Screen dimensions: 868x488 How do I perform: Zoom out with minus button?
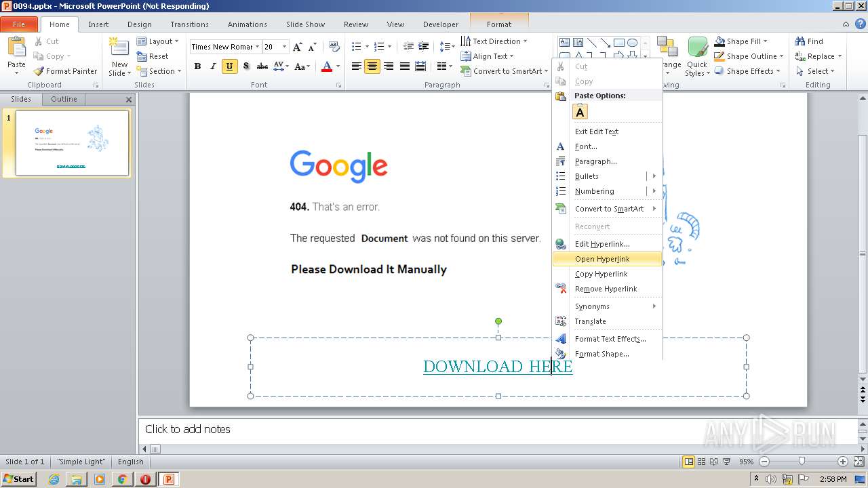pos(764,462)
